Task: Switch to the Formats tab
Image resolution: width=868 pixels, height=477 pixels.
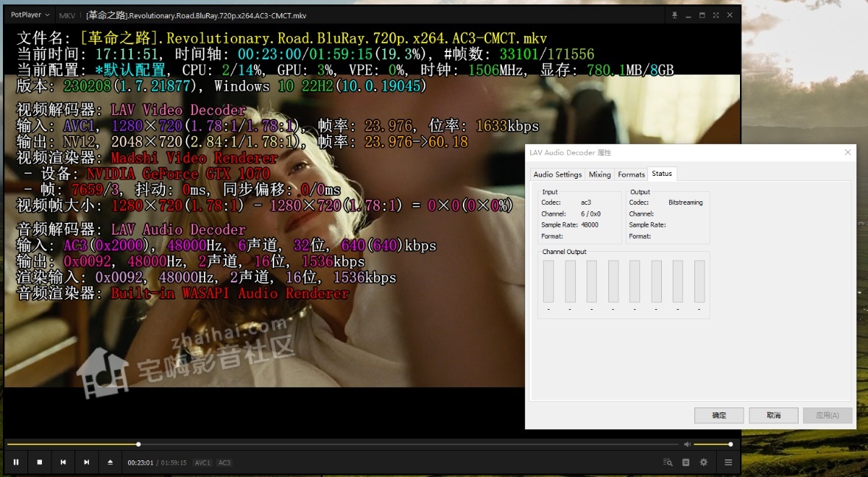Action: tap(631, 174)
